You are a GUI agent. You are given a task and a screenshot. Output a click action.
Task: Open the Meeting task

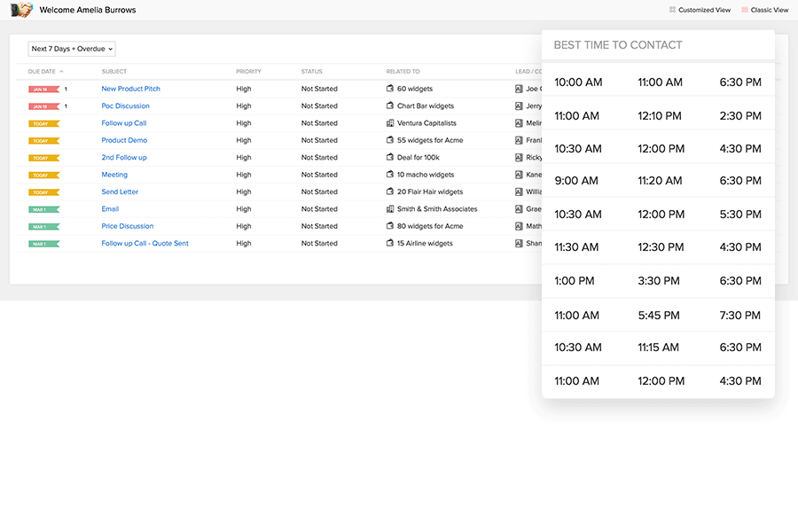tap(114, 175)
